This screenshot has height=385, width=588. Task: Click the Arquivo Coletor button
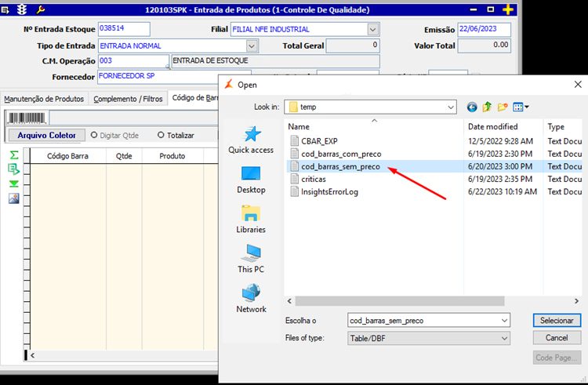[46, 136]
